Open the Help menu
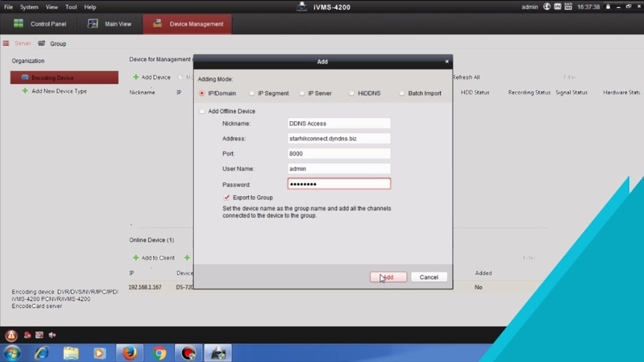The width and height of the screenshot is (644, 362). pyautogui.click(x=90, y=7)
